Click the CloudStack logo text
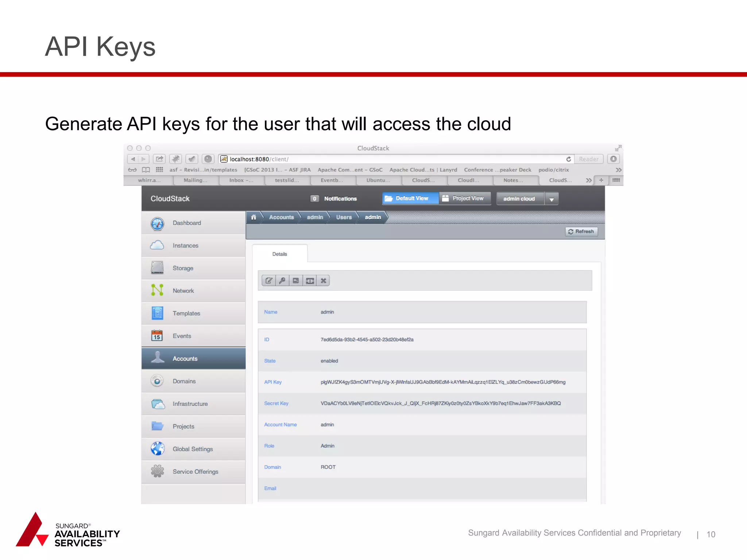747x560 pixels. [170, 199]
